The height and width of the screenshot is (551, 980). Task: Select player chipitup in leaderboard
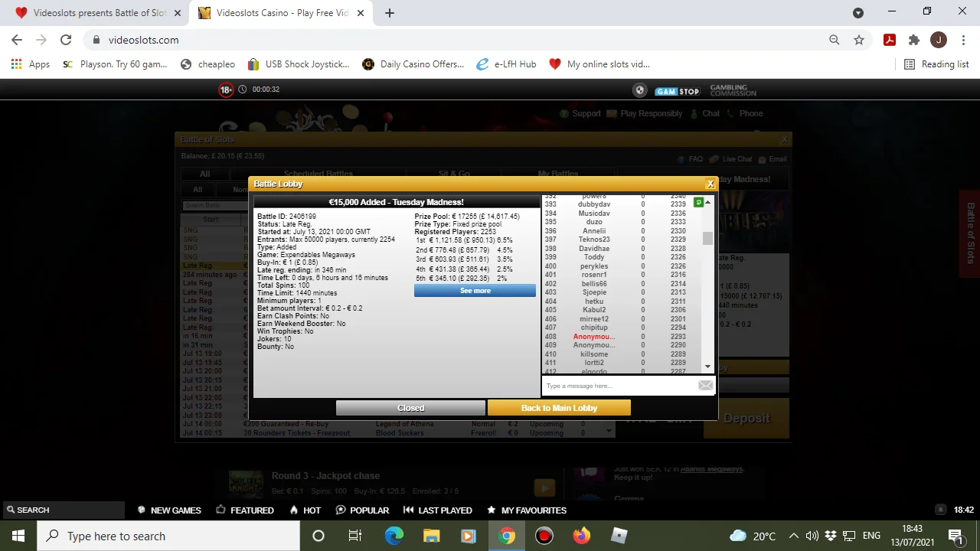pos(594,328)
